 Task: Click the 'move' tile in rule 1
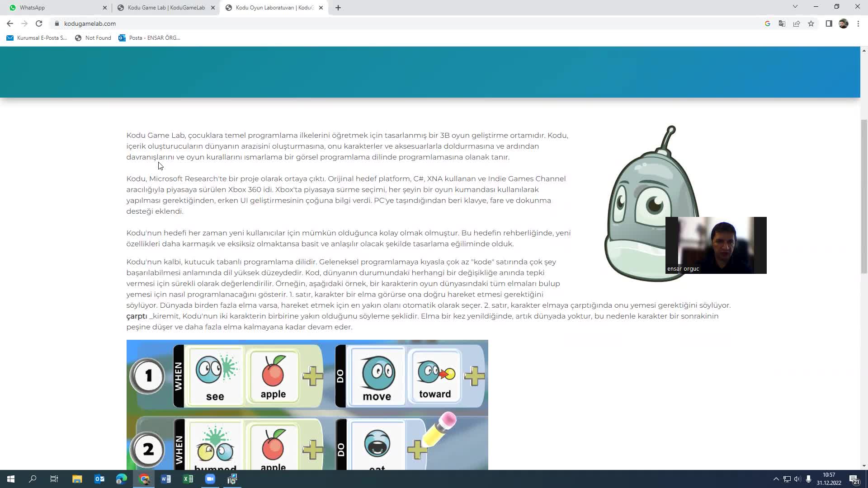377,376
